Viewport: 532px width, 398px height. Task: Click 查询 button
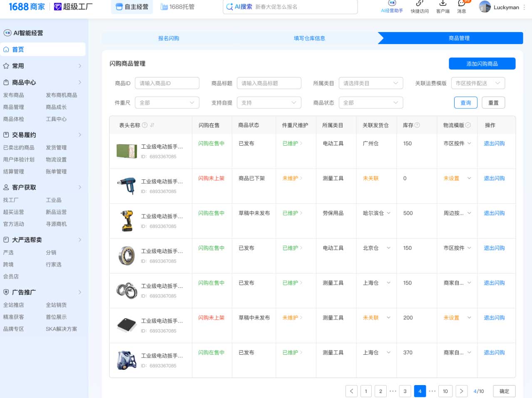point(465,103)
